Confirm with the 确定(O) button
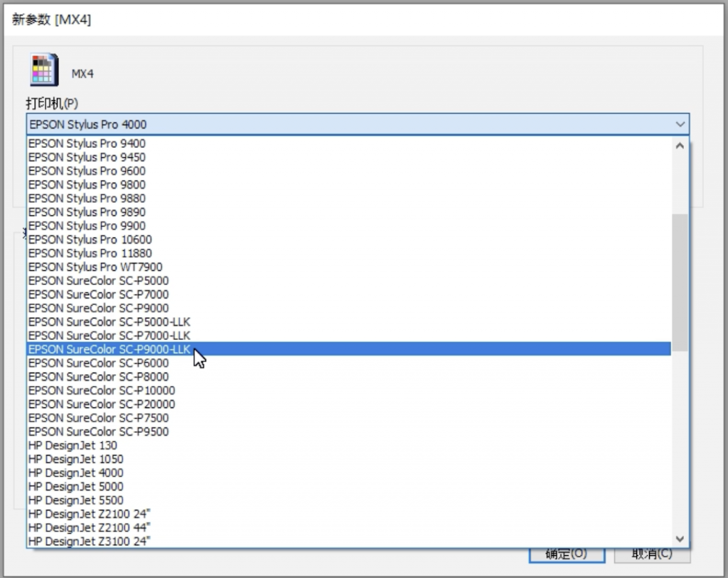This screenshot has height=578, width=728. (x=567, y=555)
